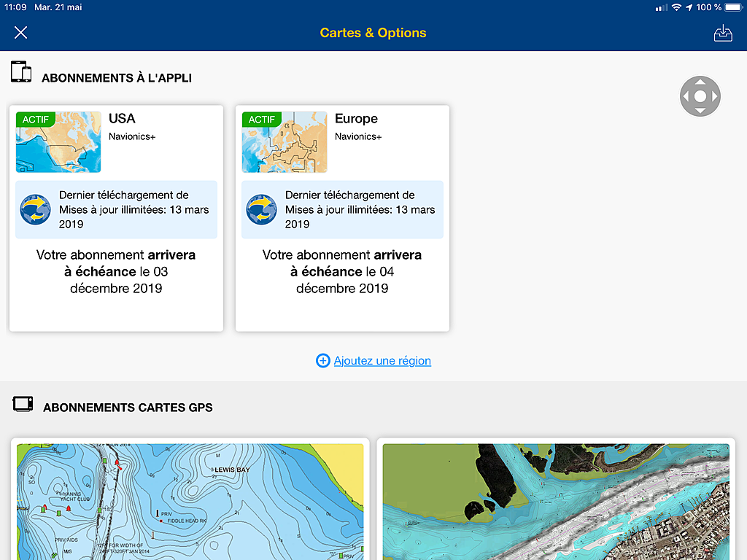Tap the USA card title
747x560 pixels.
[x=122, y=119]
